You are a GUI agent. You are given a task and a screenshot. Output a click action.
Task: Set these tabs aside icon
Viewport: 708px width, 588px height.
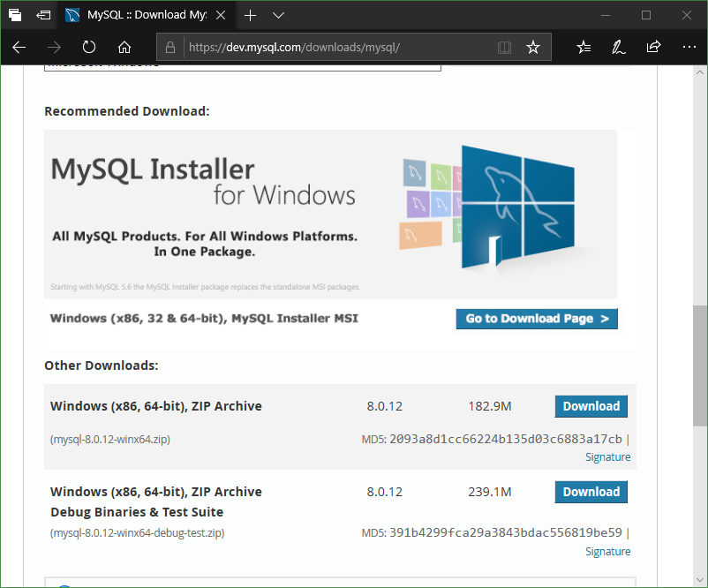pyautogui.click(x=43, y=15)
